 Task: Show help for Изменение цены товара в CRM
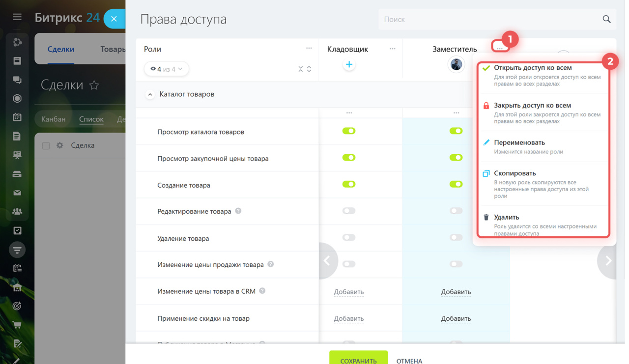coord(262,291)
